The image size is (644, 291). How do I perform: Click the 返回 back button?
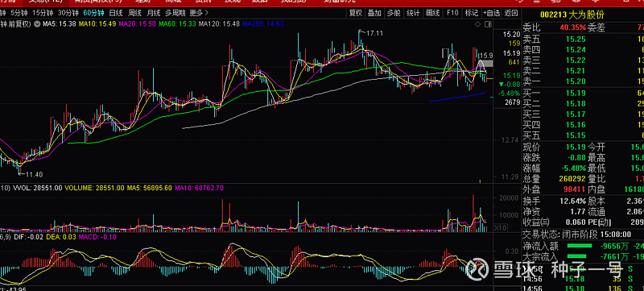pyautogui.click(x=511, y=13)
